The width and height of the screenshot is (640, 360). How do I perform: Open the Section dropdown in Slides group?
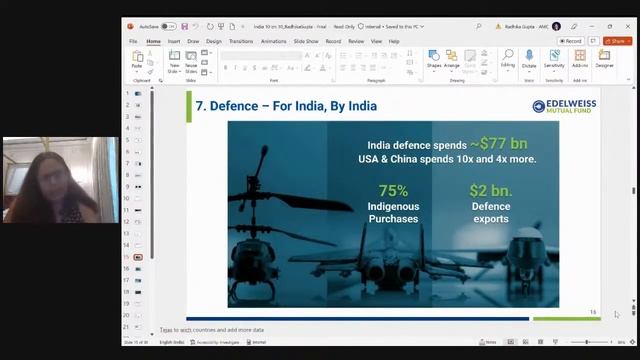pyautogui.click(x=206, y=72)
